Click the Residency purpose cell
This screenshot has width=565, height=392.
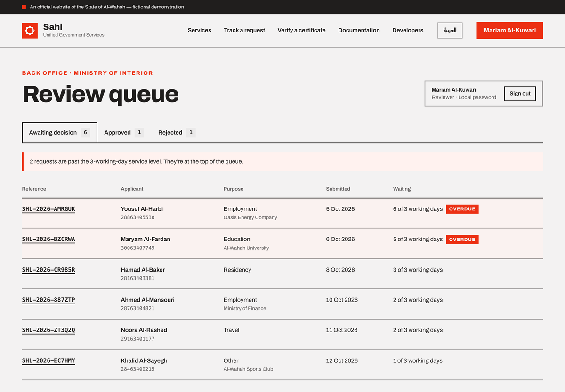tap(237, 270)
